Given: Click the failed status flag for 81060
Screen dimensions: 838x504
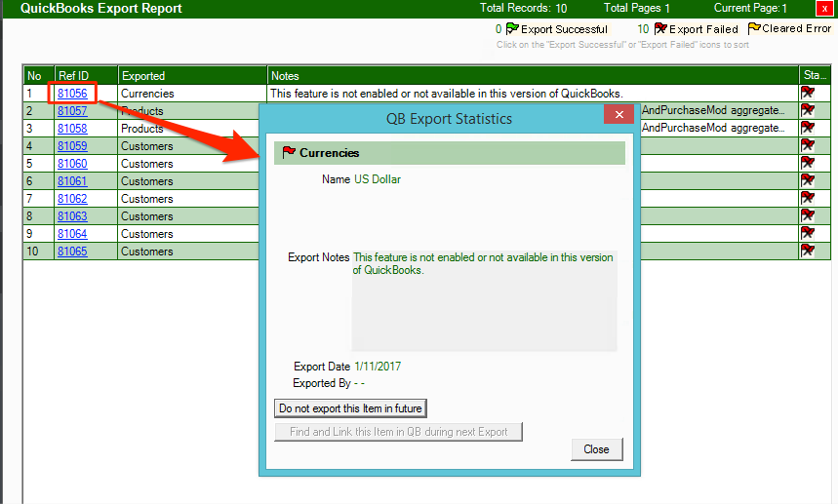Looking at the screenshot, I should (808, 163).
